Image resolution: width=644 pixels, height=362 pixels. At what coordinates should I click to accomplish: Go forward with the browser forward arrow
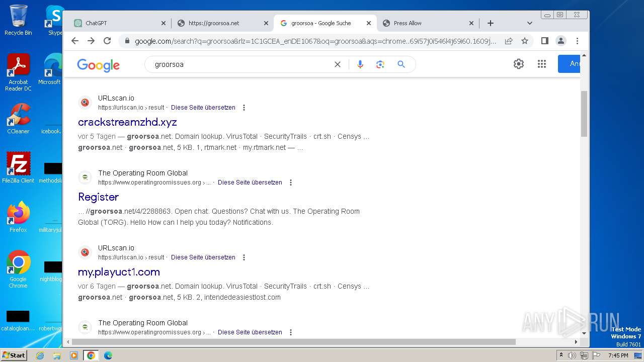point(91,41)
